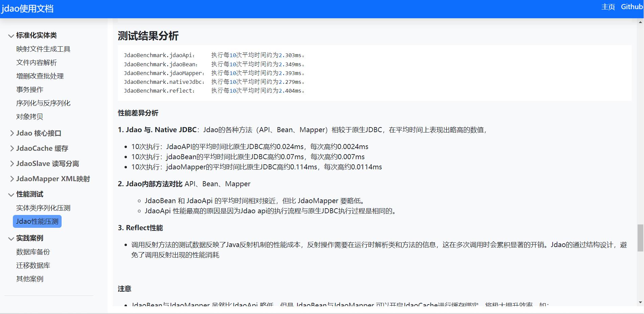Click the JdaoAPI 高约0.024ms bullet
644x314 pixels.
click(x=250, y=147)
